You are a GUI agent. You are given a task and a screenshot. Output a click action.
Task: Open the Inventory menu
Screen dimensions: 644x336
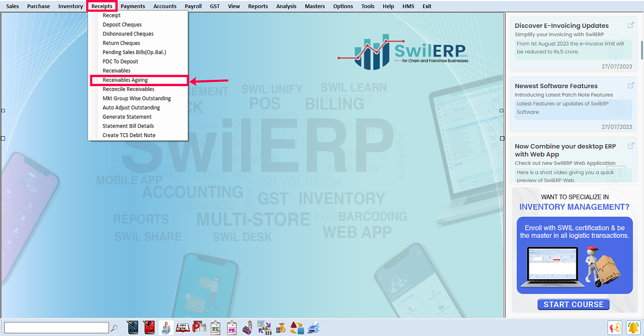70,6
